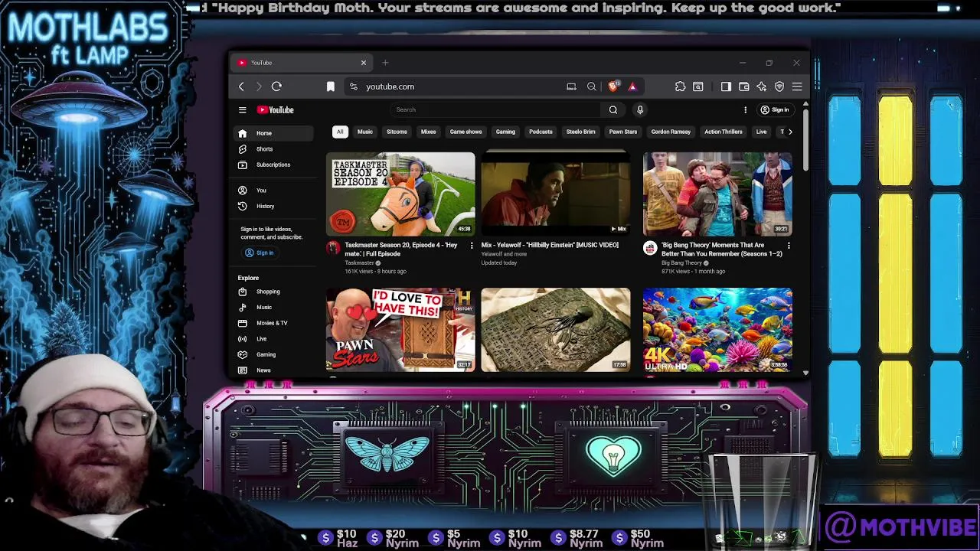Select the Gordon Ramsay filter chip
This screenshot has height=551, width=980.
pyautogui.click(x=671, y=132)
